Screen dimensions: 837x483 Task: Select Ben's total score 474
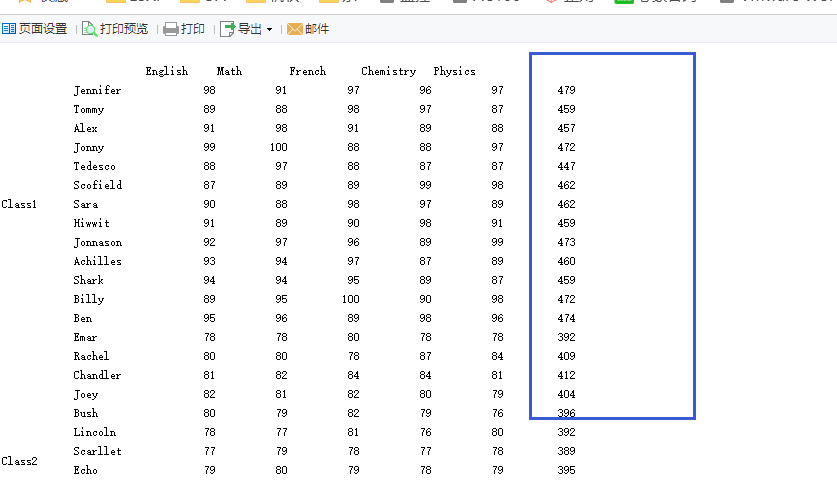pos(566,318)
